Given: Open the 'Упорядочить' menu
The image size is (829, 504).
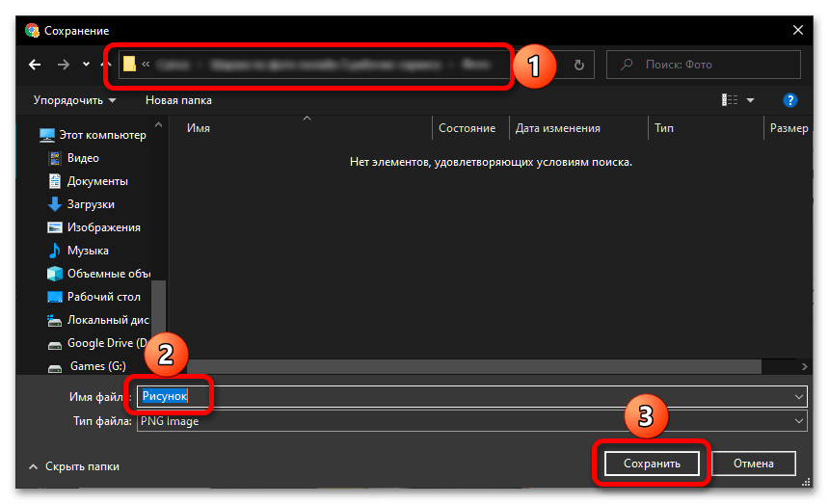Looking at the screenshot, I should point(74,100).
